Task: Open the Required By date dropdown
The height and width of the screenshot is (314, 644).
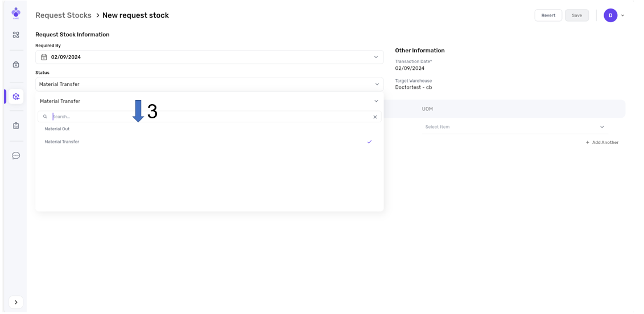Action: click(x=375, y=57)
